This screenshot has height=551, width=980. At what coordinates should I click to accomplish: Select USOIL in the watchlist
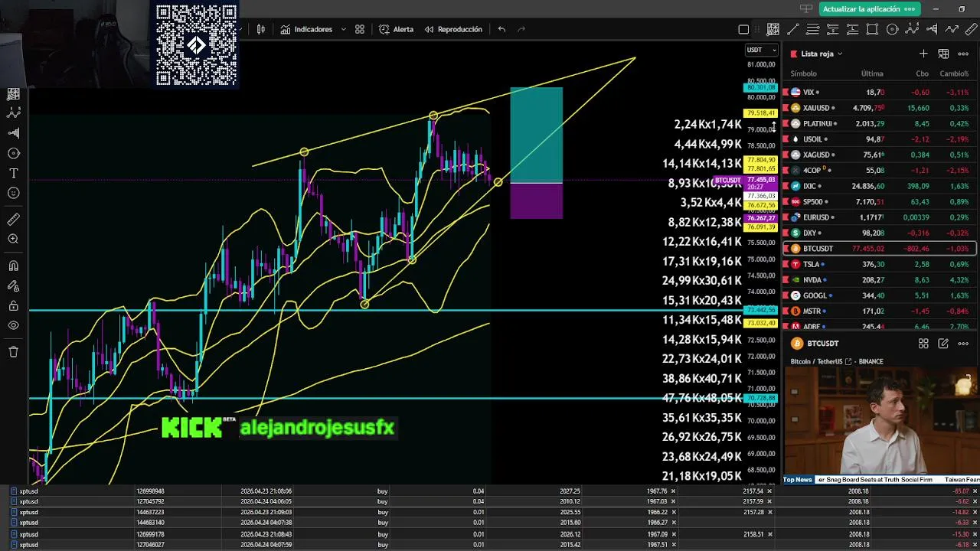tap(880, 139)
